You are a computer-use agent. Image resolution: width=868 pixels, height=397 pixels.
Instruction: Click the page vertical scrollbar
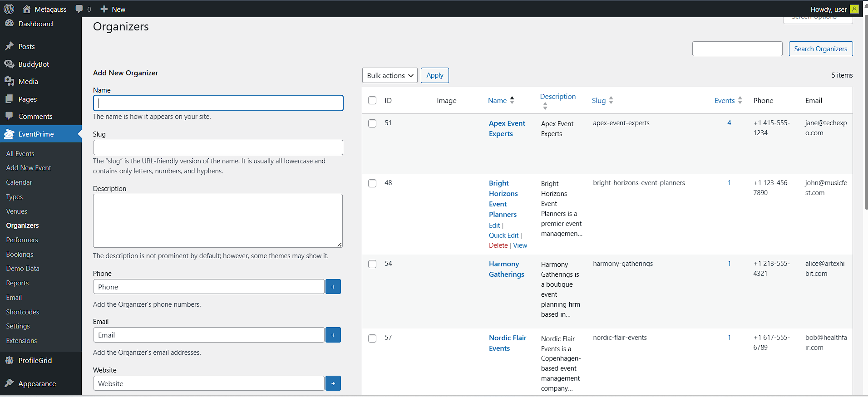(x=865, y=113)
